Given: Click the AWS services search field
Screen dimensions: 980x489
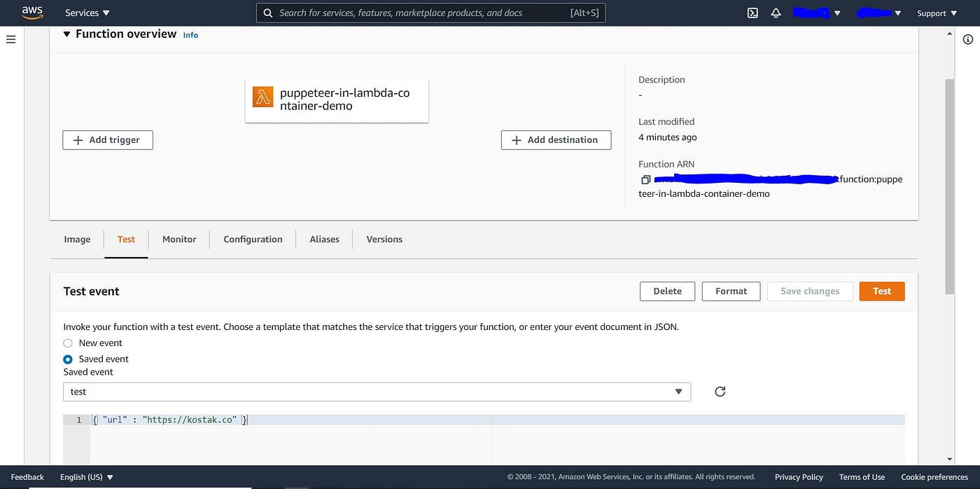Looking at the screenshot, I should coord(430,13).
